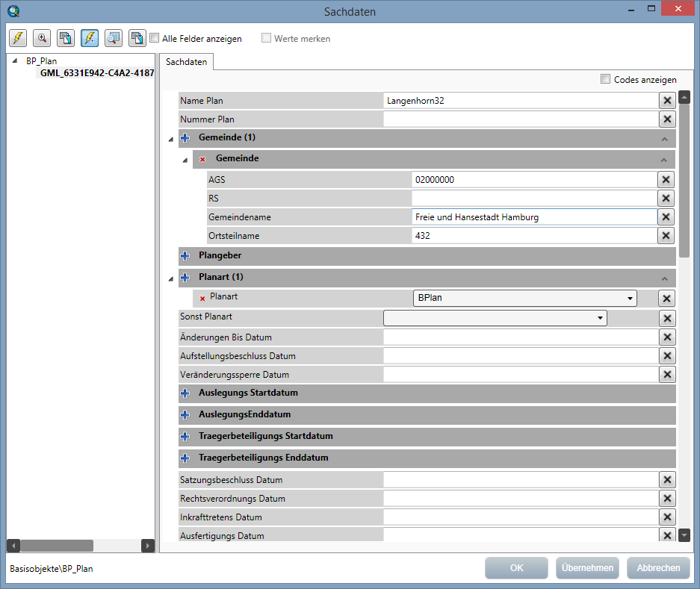The image size is (700, 589).
Task: Add an Auslegungs Startdatum with plus icon
Action: (185, 393)
